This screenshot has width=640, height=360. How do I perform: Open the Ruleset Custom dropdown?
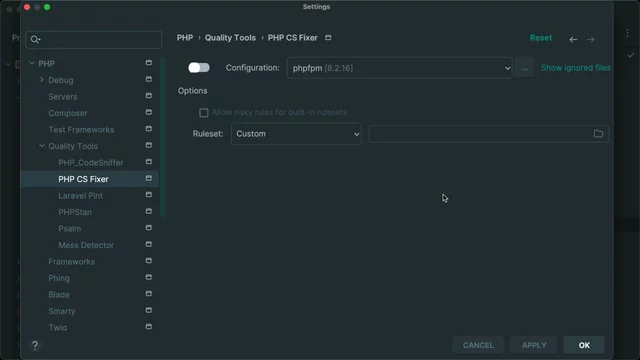tap(296, 134)
